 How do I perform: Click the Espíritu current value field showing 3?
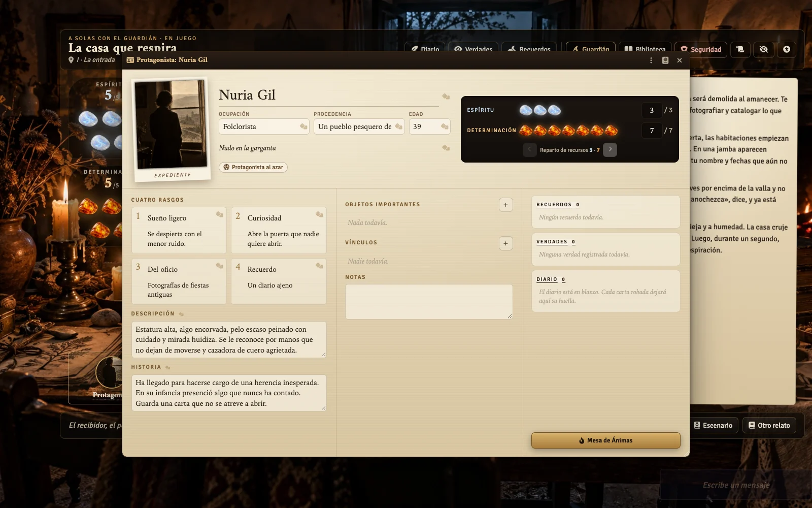[x=652, y=110]
